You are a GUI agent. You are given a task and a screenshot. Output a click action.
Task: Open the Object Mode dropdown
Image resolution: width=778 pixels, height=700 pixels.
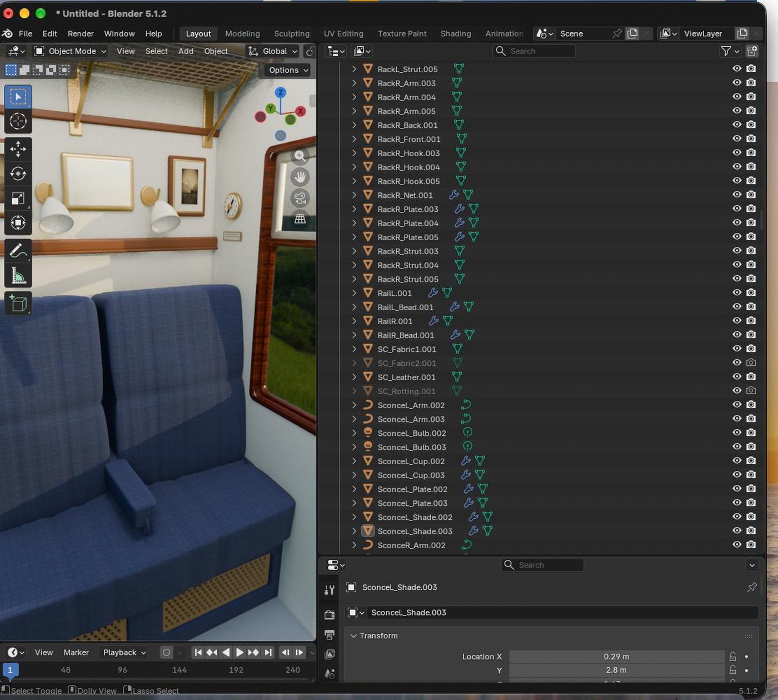coord(70,51)
